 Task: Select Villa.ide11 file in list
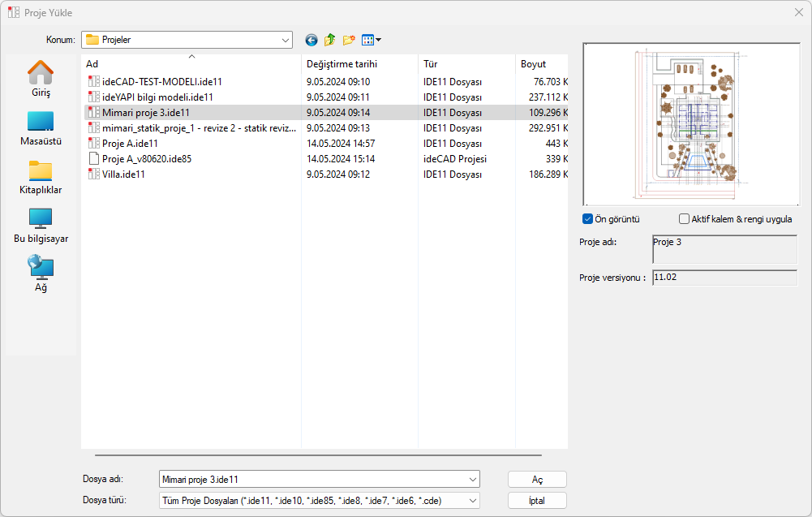click(123, 174)
